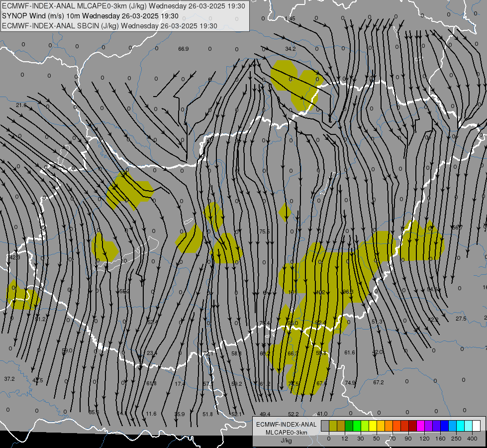Click the map value 66.3
The height and width of the screenshot is (448, 487).
coord(292,353)
